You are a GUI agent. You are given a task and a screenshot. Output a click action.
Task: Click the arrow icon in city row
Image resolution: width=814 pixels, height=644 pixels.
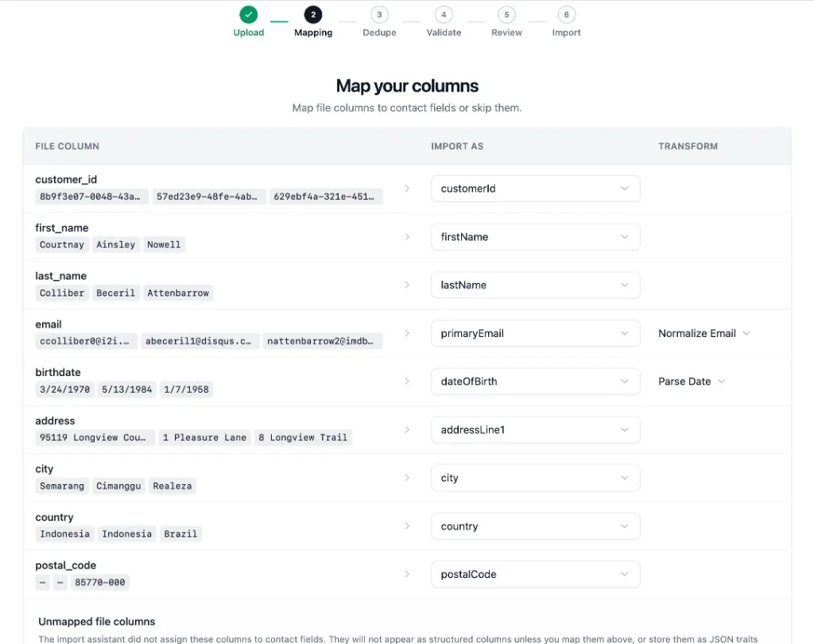407,478
